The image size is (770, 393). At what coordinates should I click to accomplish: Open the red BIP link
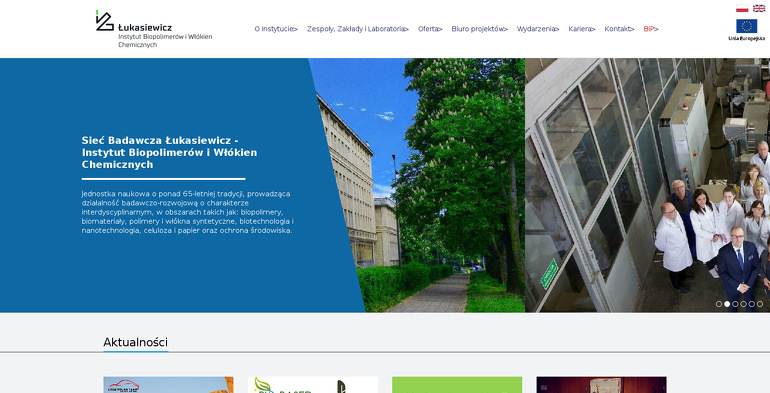651,29
